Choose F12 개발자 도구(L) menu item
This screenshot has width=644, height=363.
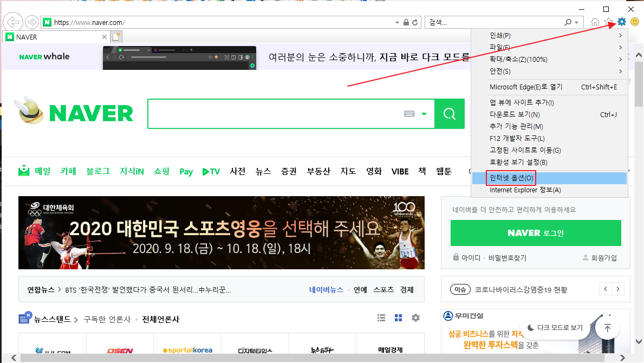[550, 138]
